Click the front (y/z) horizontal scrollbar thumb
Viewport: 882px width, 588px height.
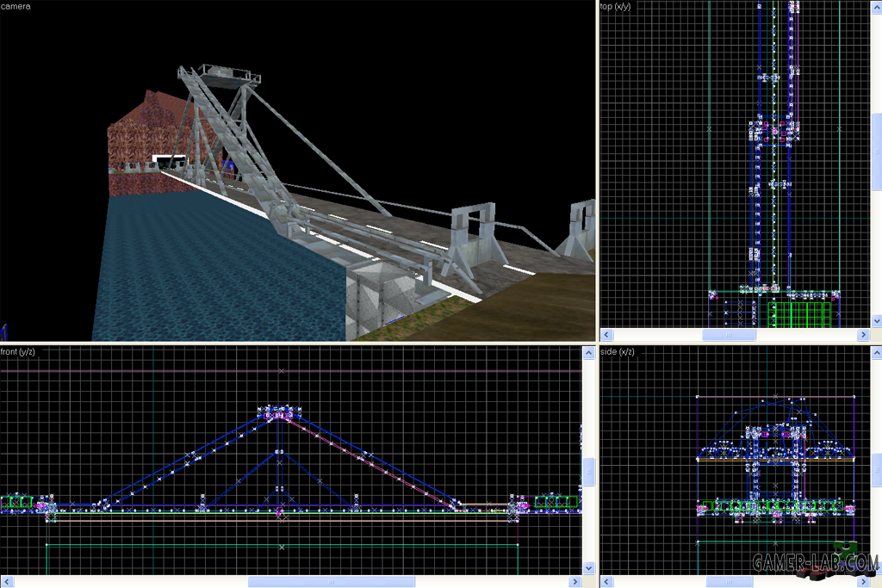[x=332, y=582]
